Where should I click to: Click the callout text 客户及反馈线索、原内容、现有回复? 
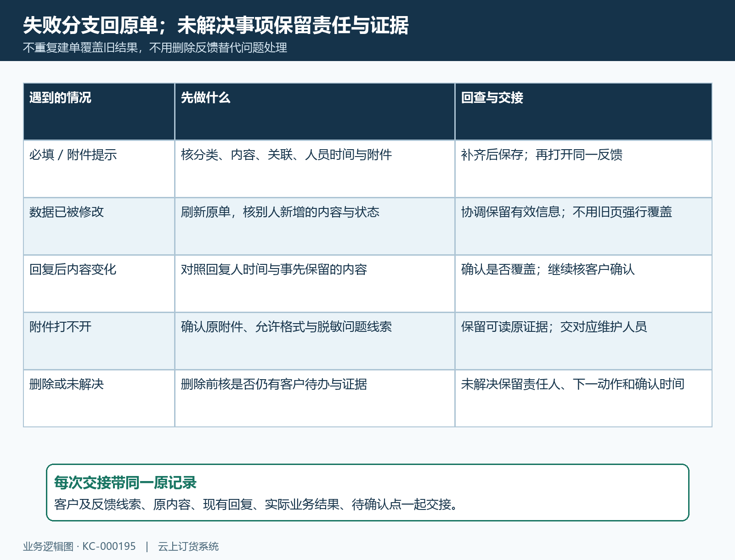pos(153,504)
